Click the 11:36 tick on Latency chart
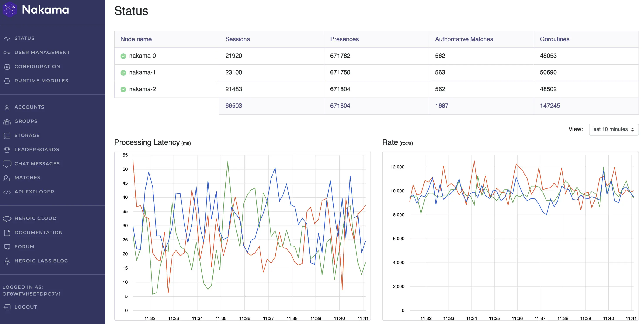The width and height of the screenshot is (644, 324). point(244,318)
